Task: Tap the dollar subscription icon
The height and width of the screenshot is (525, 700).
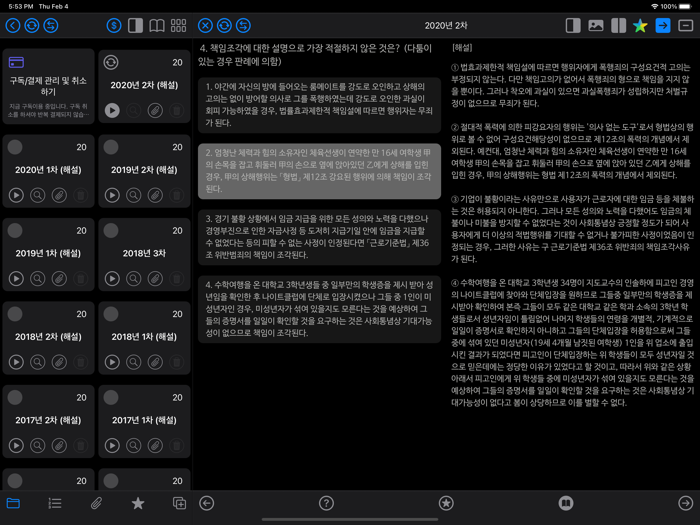Action: coord(114,25)
